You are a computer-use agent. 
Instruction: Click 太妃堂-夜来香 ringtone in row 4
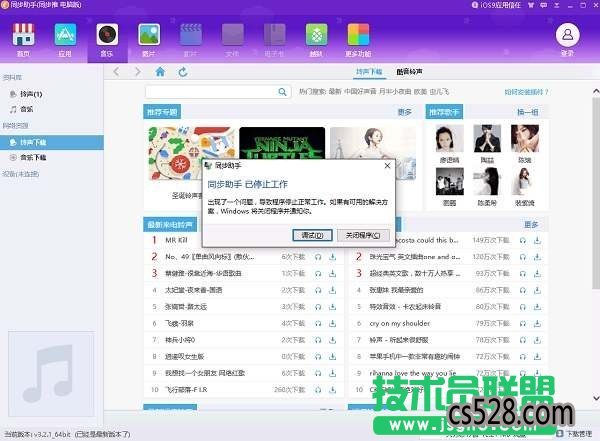194,290
